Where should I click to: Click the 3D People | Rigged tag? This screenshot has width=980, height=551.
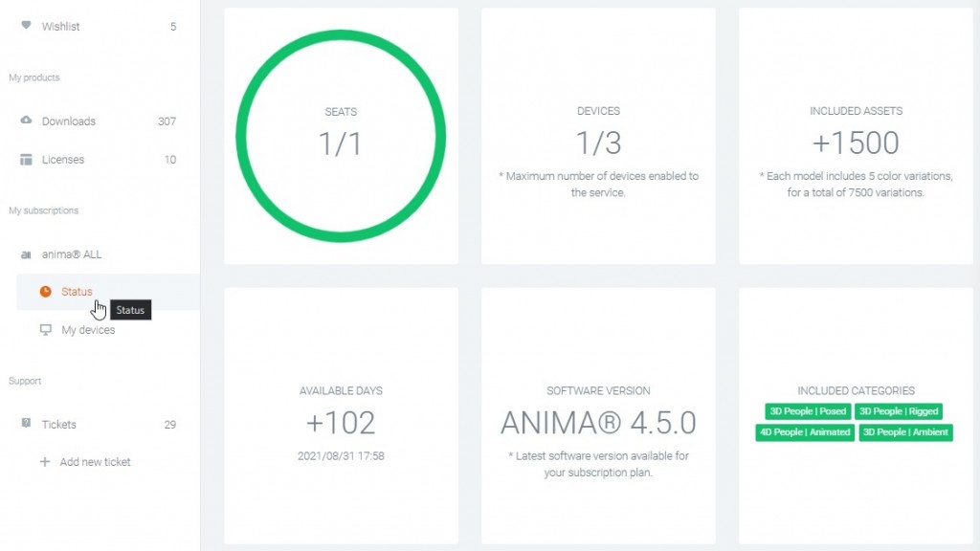pos(899,411)
